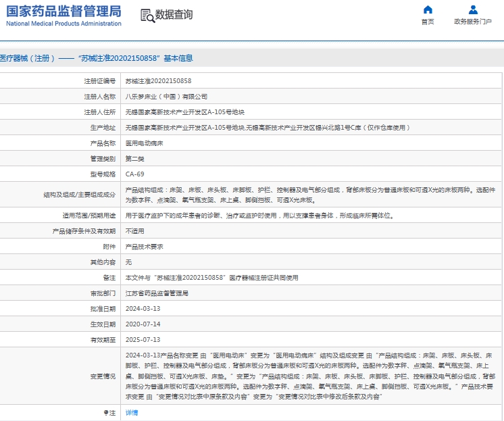The image size is (504, 421).
Task: Click storage condition value 不适用
Action: tap(134, 231)
